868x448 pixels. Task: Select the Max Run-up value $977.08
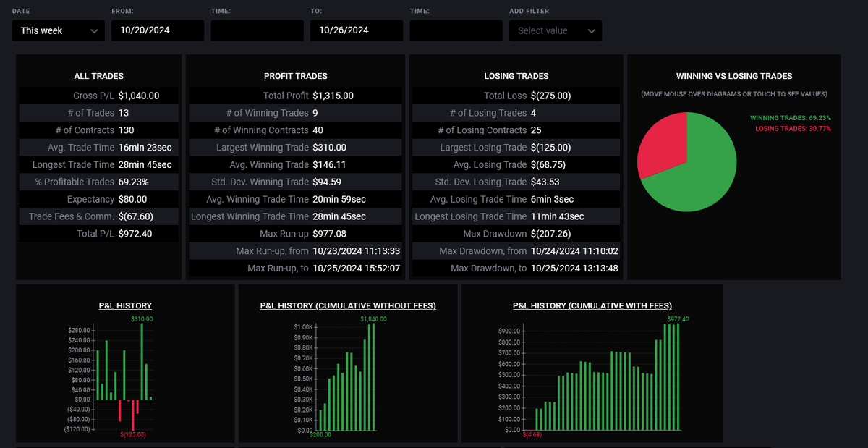[330, 234]
